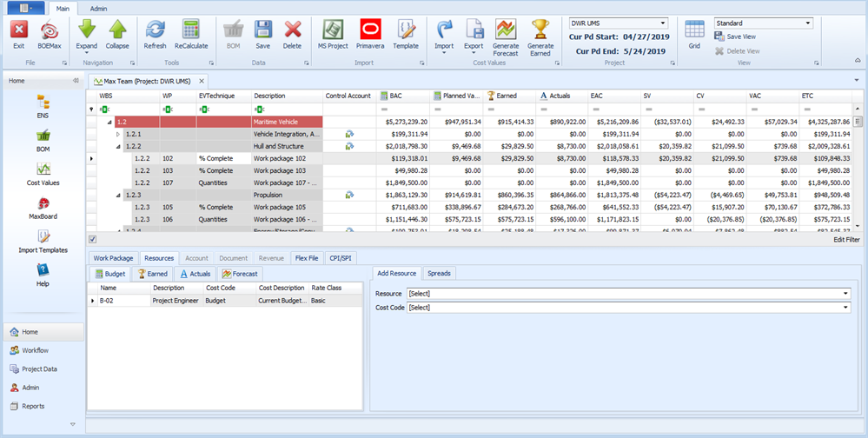The width and height of the screenshot is (868, 438).
Task: Expand the 1.2.1 Vehicle Integration row
Action: pyautogui.click(x=118, y=135)
